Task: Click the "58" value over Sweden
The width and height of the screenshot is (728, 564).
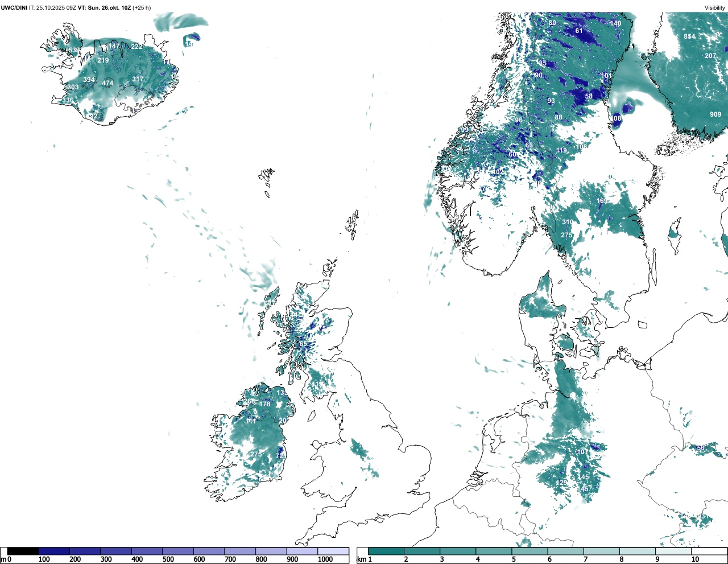Action: (589, 96)
